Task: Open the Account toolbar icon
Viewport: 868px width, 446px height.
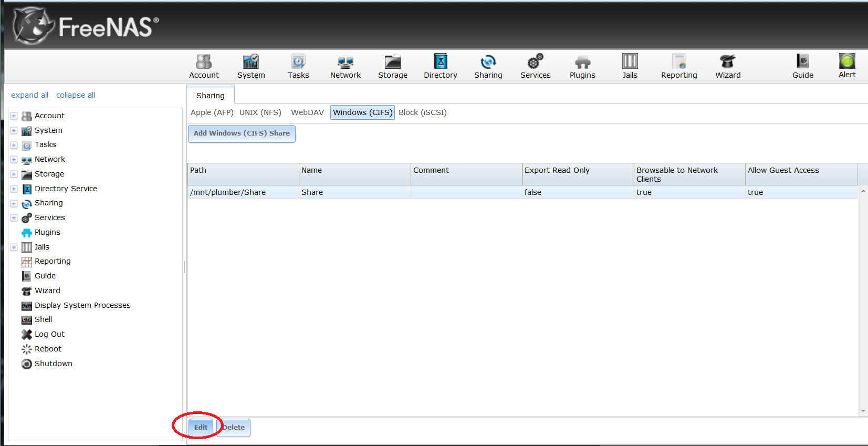Action: 204,62
